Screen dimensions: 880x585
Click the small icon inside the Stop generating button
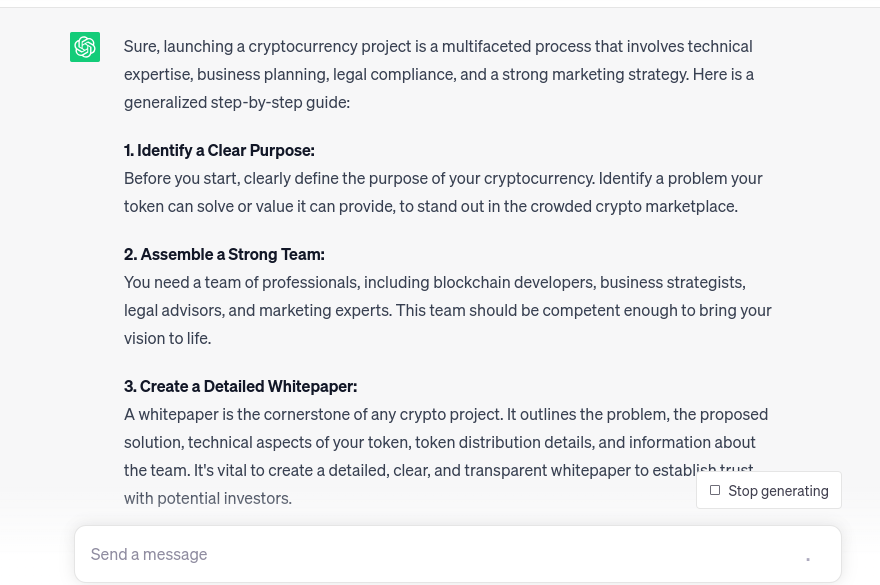[715, 490]
